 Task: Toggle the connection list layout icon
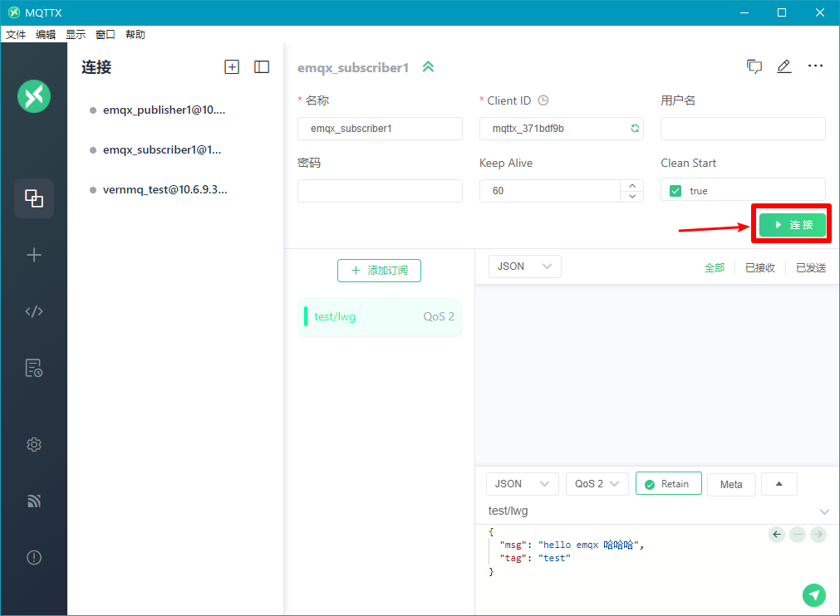click(x=262, y=67)
